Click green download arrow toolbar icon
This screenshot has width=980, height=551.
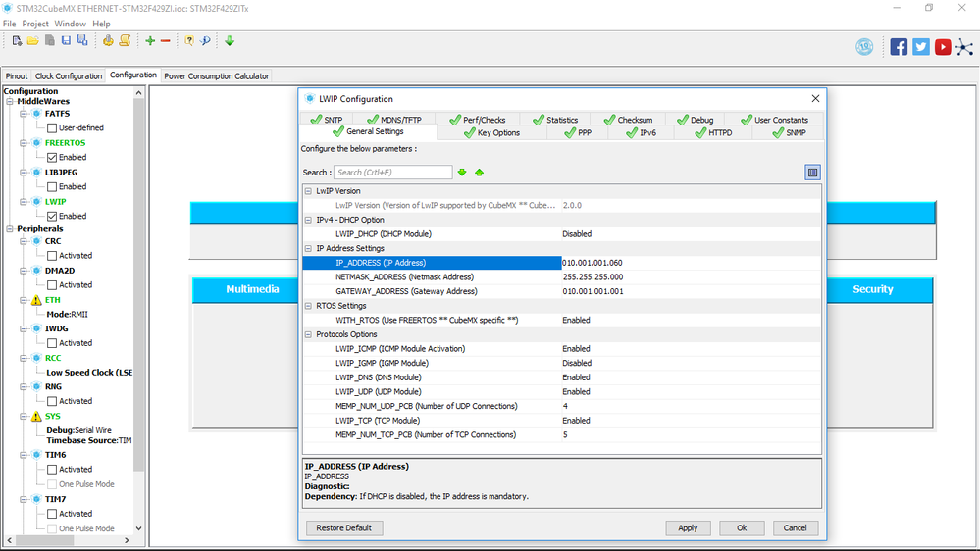(230, 40)
